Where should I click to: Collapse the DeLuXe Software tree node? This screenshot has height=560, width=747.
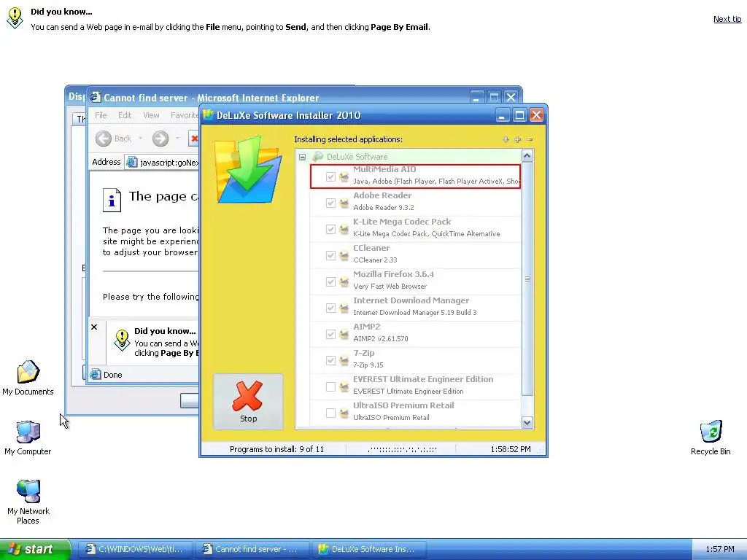(x=303, y=157)
